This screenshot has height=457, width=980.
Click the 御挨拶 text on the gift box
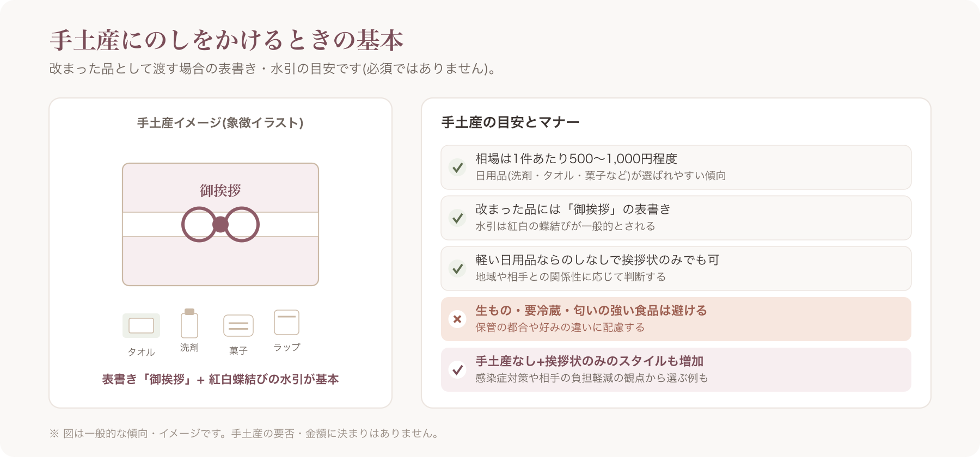tap(220, 190)
